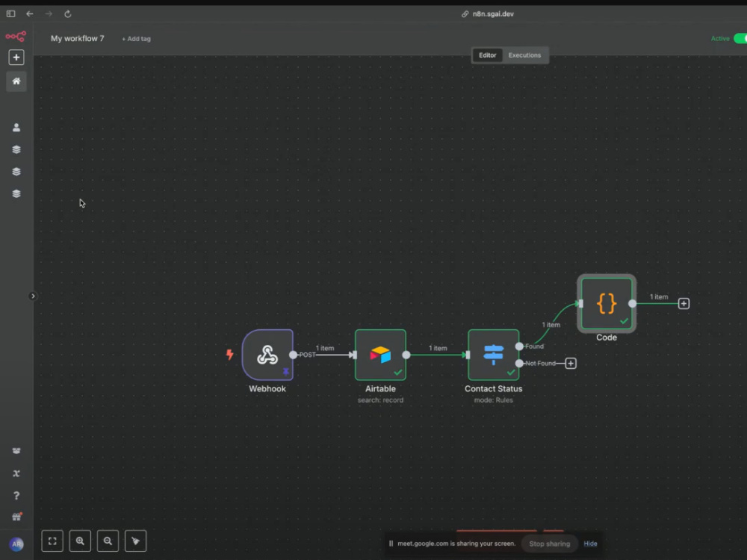The height and width of the screenshot is (560, 747).
Task: Click the Airtable node output connector
Action: tap(406, 355)
